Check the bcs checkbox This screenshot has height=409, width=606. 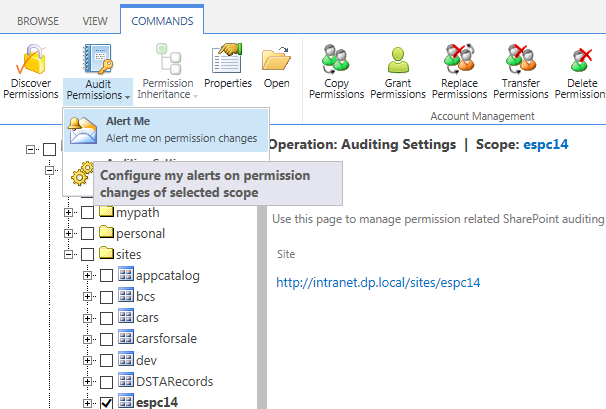(106, 297)
